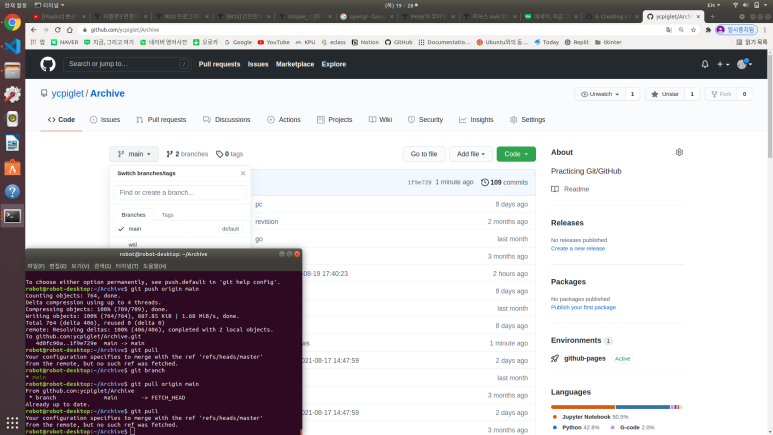The width and height of the screenshot is (773, 435).
Task: Open the user avatar menu dropdown
Action: pyautogui.click(x=744, y=64)
